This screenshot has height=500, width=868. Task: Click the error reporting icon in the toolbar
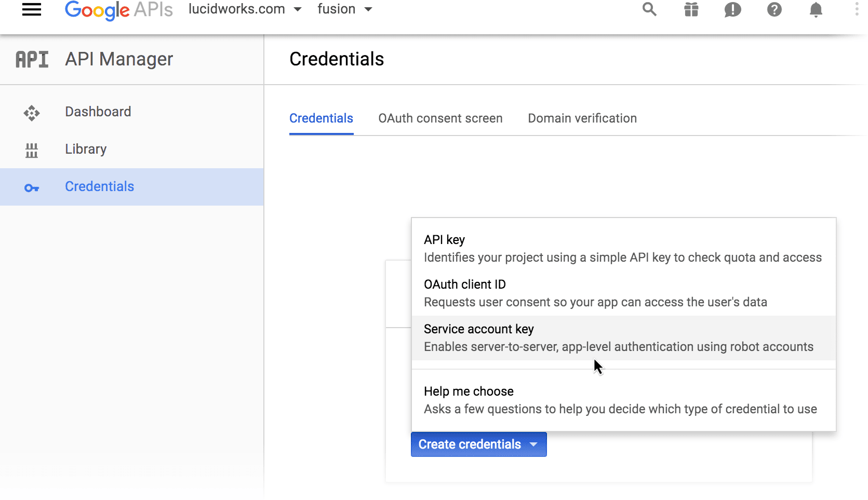click(x=732, y=9)
